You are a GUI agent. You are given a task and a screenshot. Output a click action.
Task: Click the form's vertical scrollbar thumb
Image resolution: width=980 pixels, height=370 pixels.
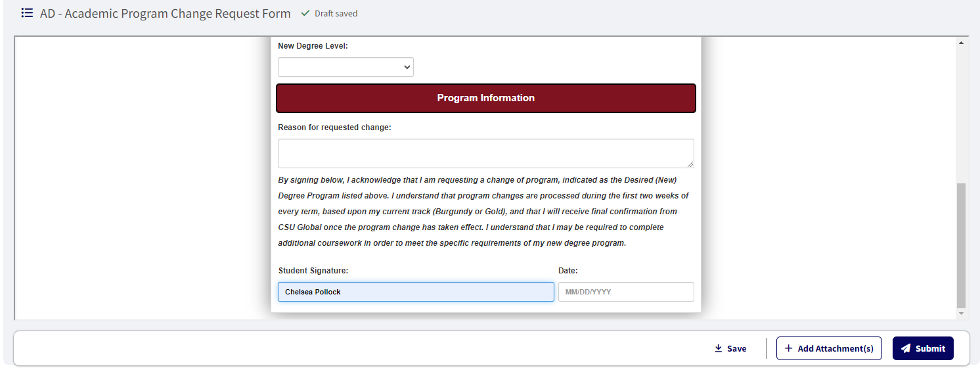click(962, 244)
